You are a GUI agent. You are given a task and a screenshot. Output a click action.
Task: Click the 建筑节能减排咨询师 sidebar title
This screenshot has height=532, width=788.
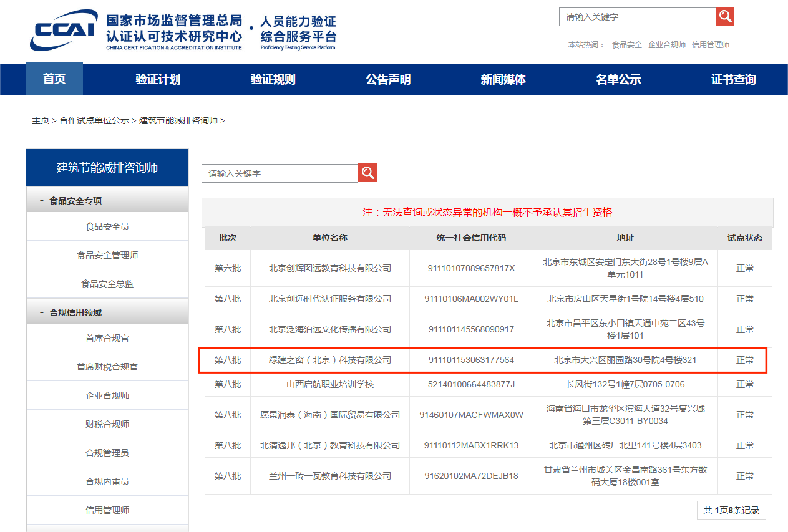click(107, 168)
